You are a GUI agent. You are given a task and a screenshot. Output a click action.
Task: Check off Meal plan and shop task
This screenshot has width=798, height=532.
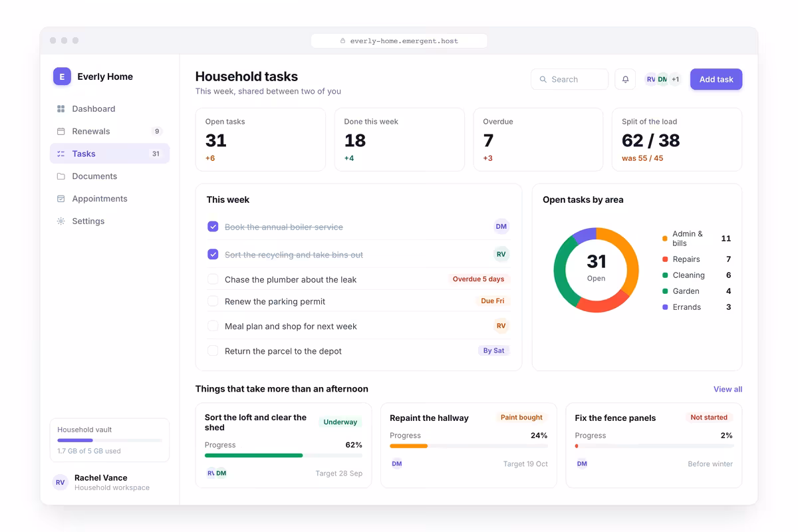coord(213,326)
